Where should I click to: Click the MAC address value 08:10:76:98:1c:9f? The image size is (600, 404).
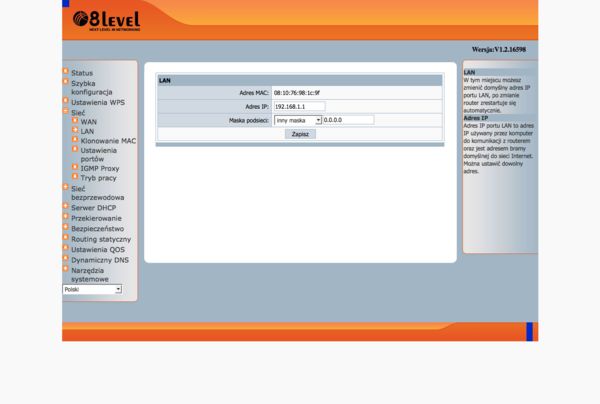(297, 93)
